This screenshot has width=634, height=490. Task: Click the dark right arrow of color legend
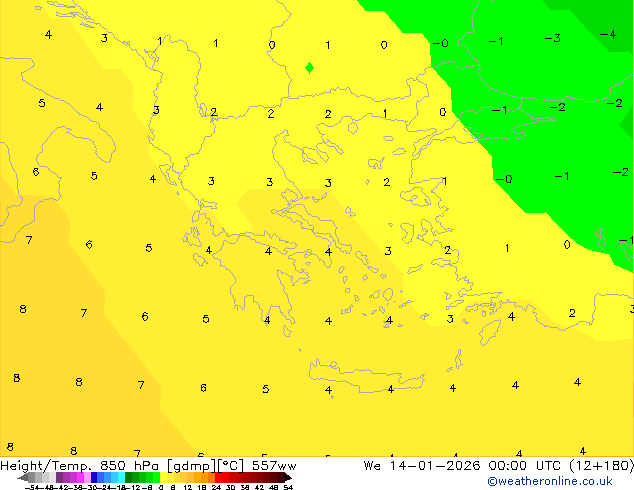point(288,478)
